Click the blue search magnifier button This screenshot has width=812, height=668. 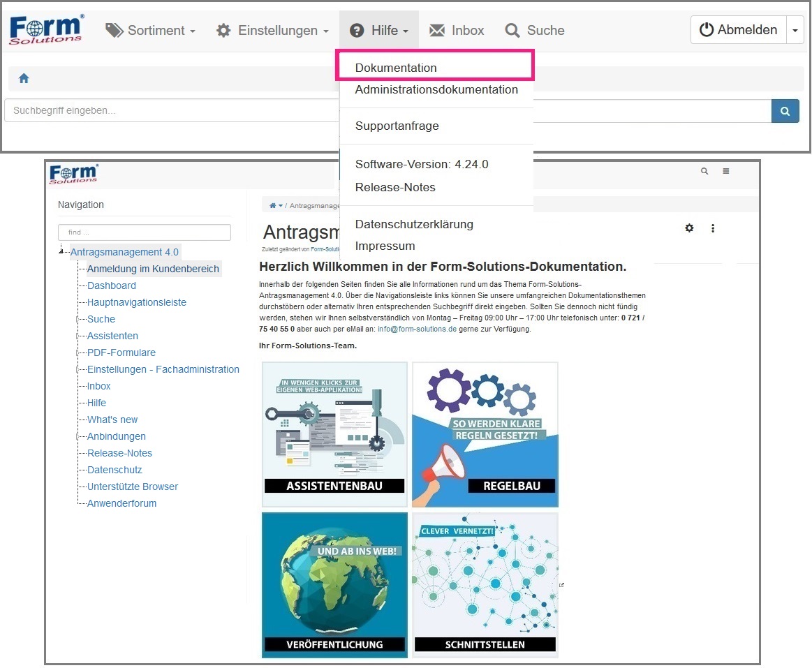pos(785,111)
